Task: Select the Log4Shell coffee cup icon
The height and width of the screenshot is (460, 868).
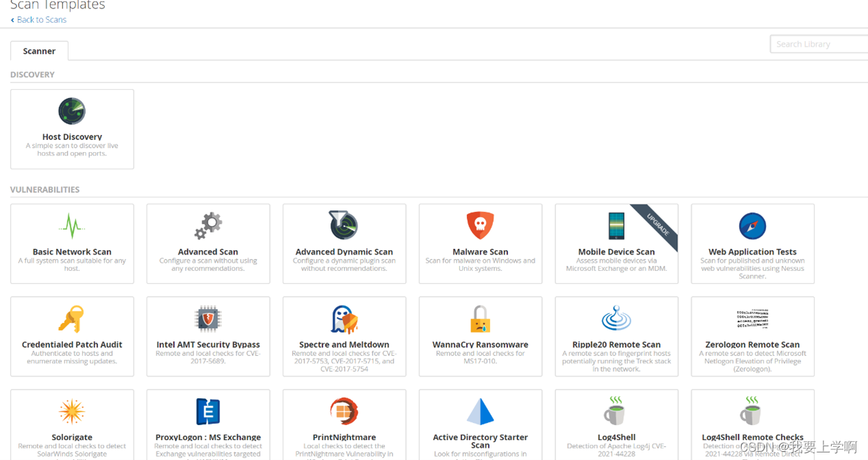Action: click(615, 411)
